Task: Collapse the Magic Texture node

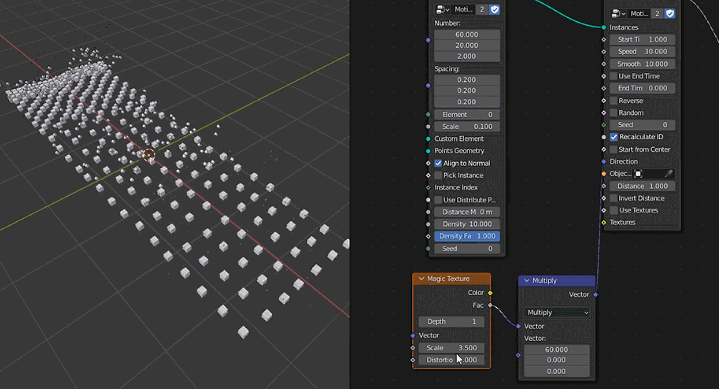Action: 421,278
